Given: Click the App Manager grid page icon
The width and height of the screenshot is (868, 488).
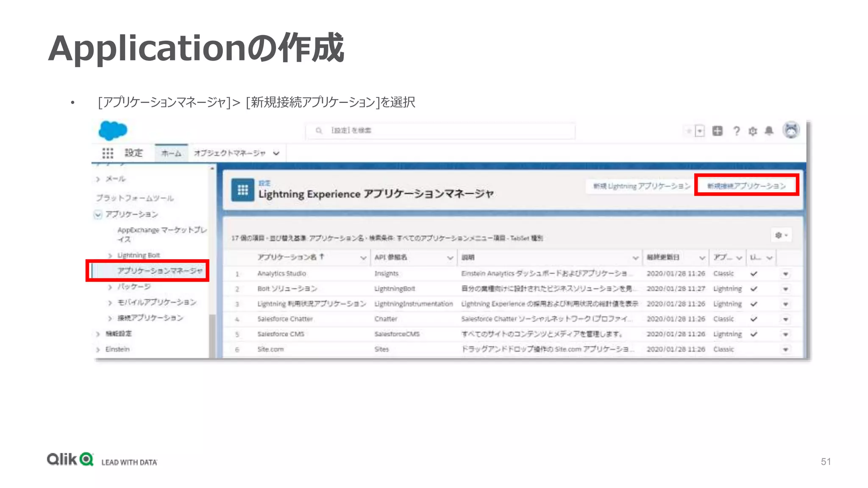Looking at the screenshot, I should (x=242, y=190).
